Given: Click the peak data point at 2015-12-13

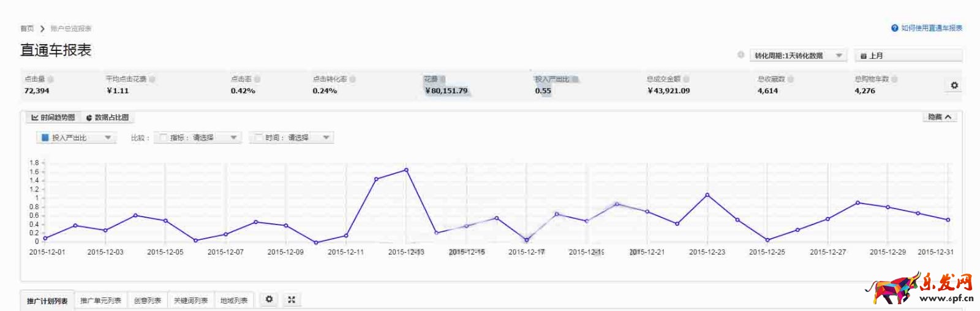Looking at the screenshot, I should [x=406, y=170].
